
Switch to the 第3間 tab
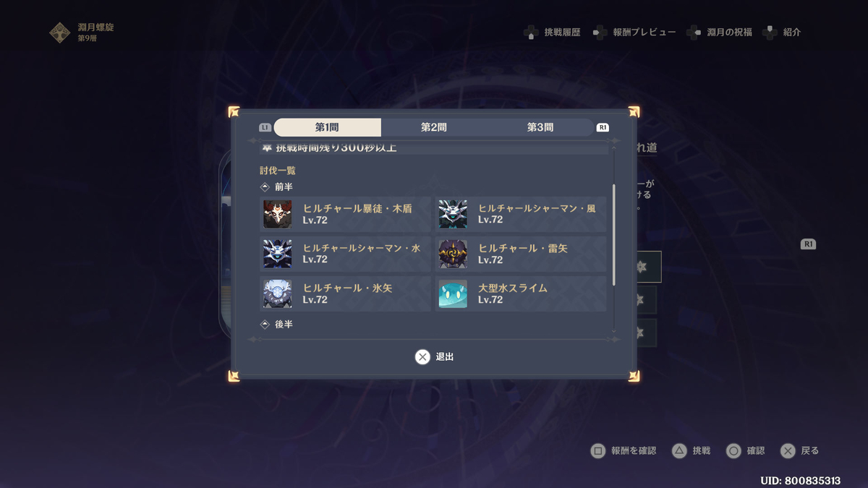[540, 127]
